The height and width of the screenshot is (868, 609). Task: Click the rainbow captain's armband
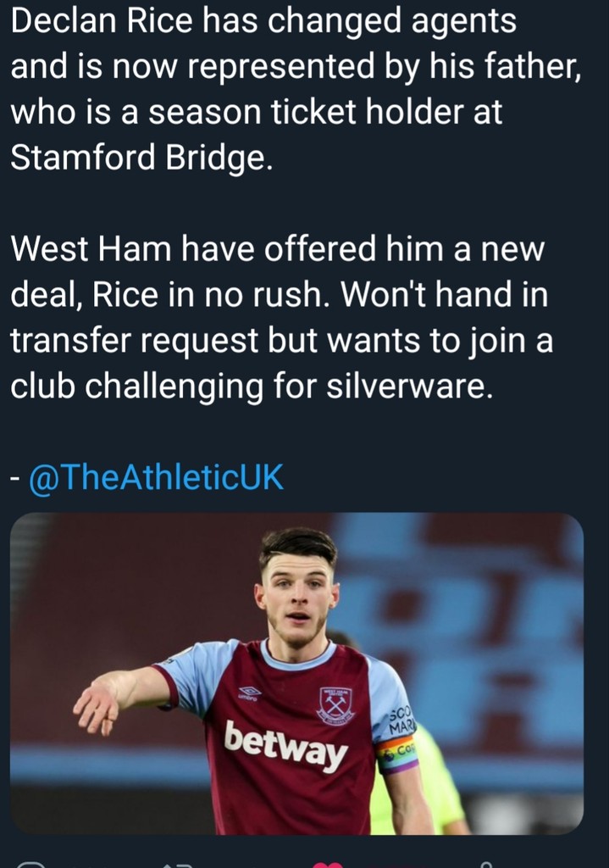[x=396, y=753]
